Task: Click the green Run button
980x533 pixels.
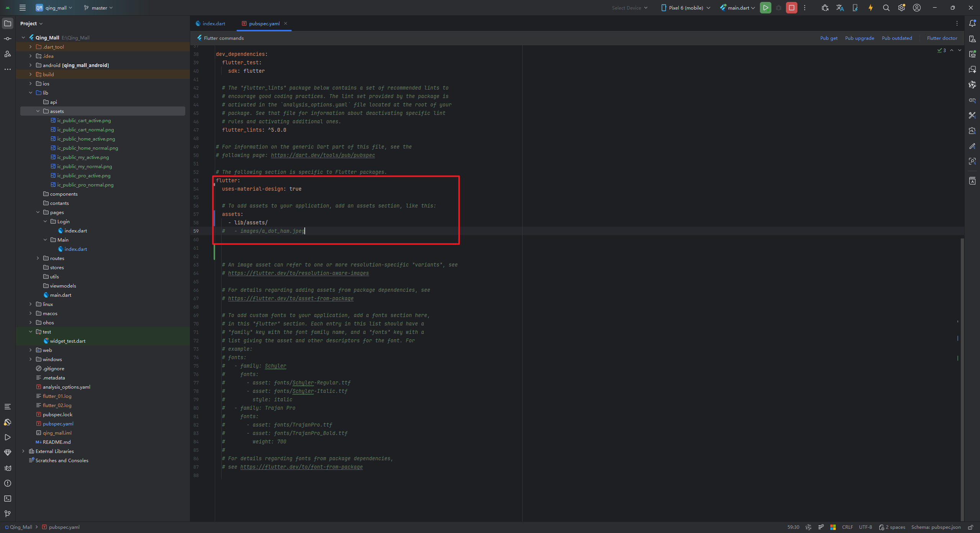Action: [x=765, y=8]
